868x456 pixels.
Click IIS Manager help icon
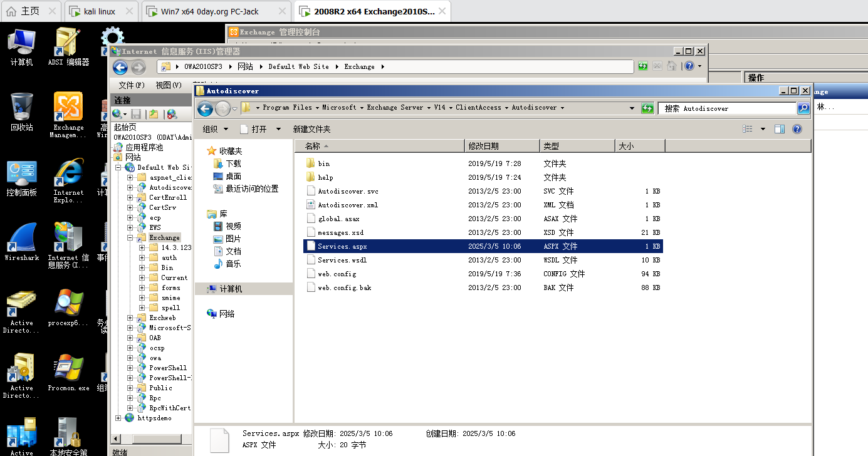(689, 66)
